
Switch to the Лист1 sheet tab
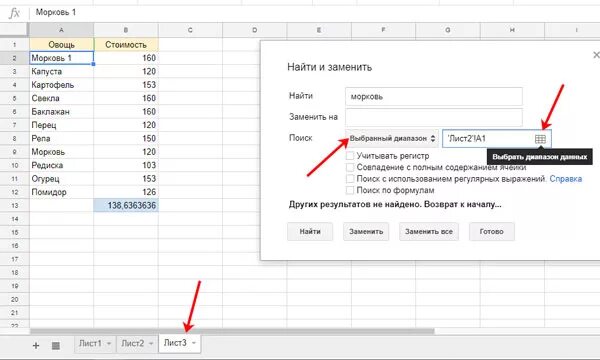tap(90, 343)
